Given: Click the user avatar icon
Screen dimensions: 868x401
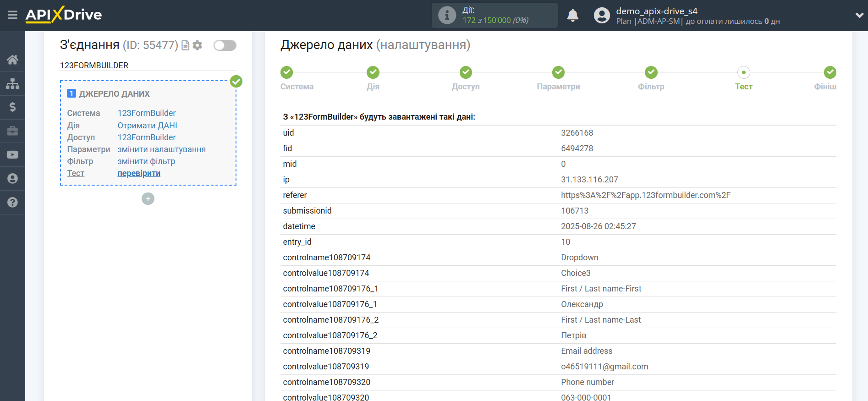Looking at the screenshot, I should 602,16.
